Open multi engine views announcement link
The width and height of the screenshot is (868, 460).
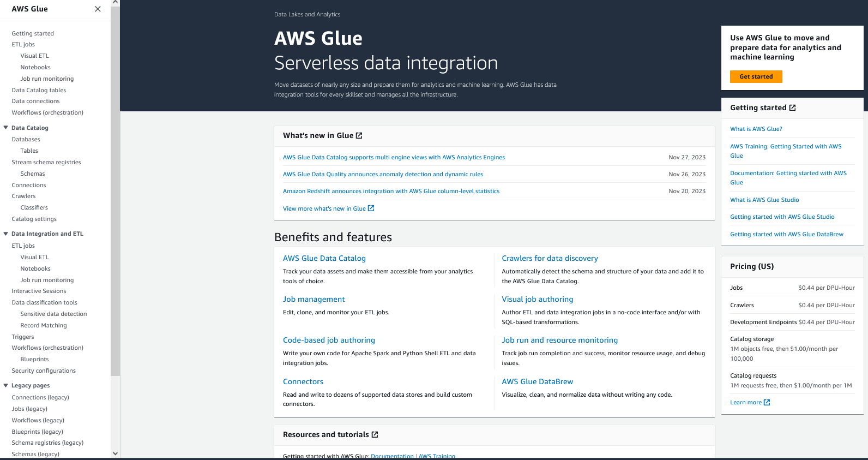pyautogui.click(x=394, y=157)
